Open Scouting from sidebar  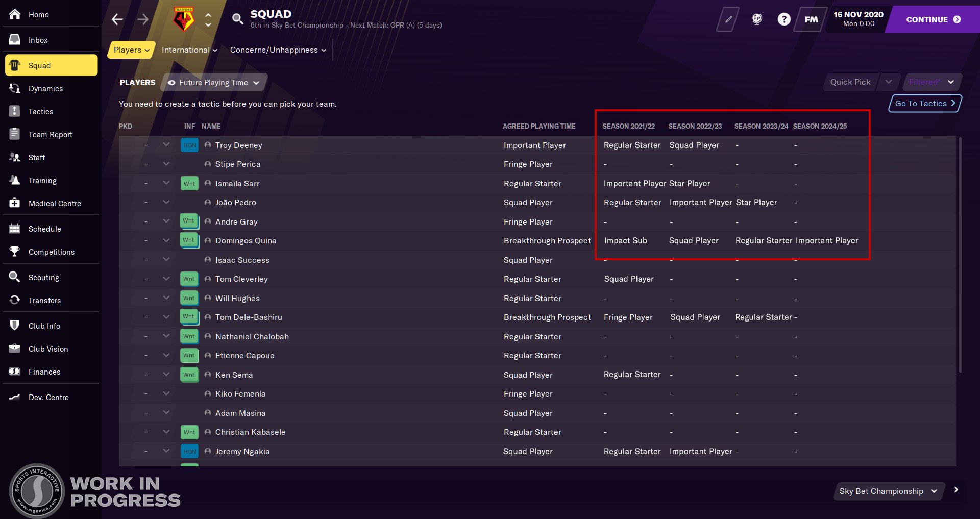pos(43,277)
